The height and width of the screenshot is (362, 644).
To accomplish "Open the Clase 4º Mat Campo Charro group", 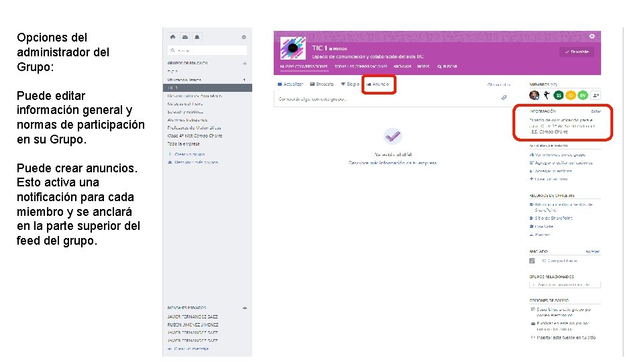I will pos(195,136).
